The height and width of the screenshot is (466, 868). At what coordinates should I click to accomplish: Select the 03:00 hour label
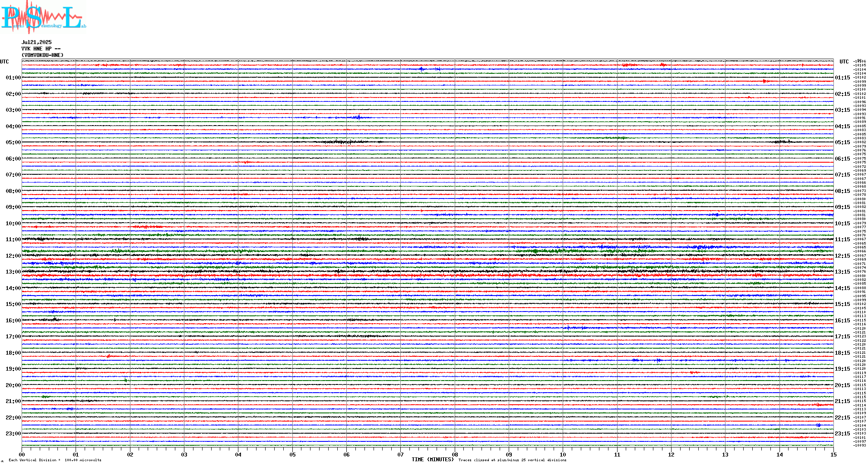[x=13, y=110]
